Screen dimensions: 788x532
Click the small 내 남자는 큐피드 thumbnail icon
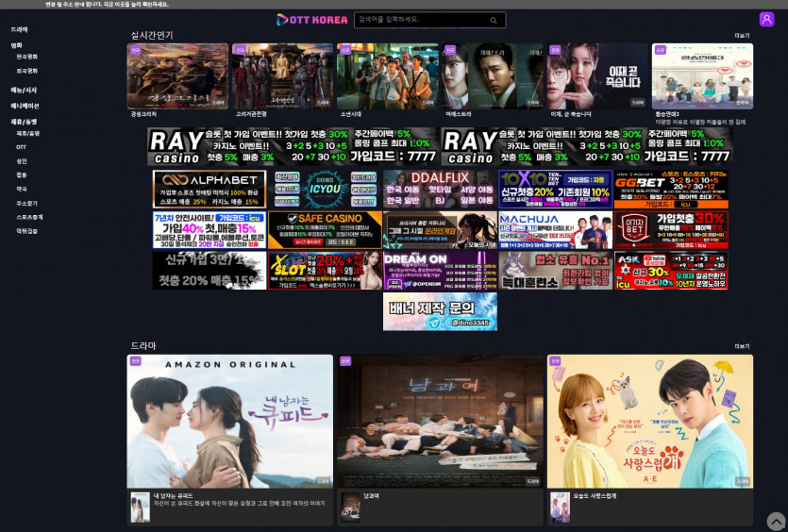[x=140, y=507]
